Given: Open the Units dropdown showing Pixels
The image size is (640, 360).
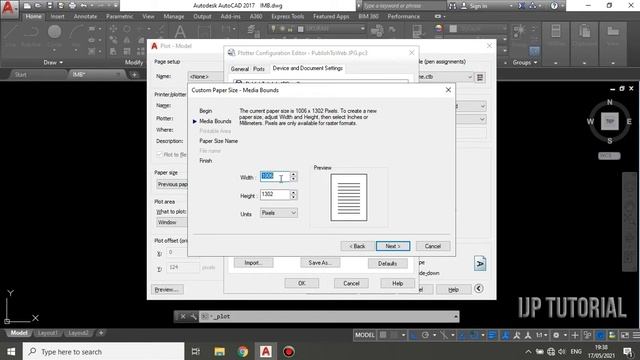Looking at the screenshot, I should 279,213.
